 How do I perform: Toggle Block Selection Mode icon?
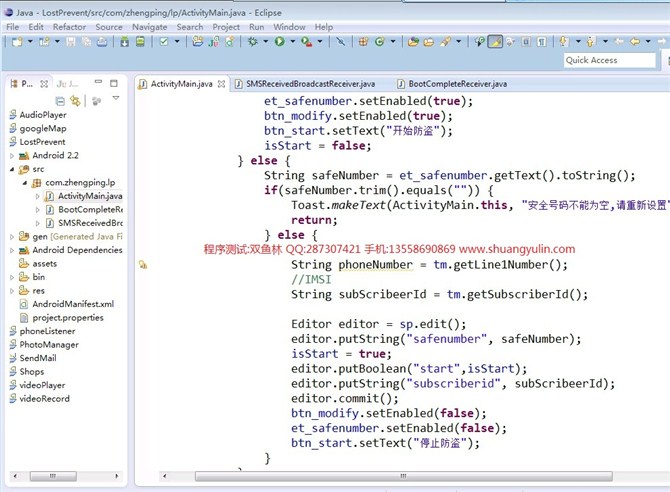(526, 41)
